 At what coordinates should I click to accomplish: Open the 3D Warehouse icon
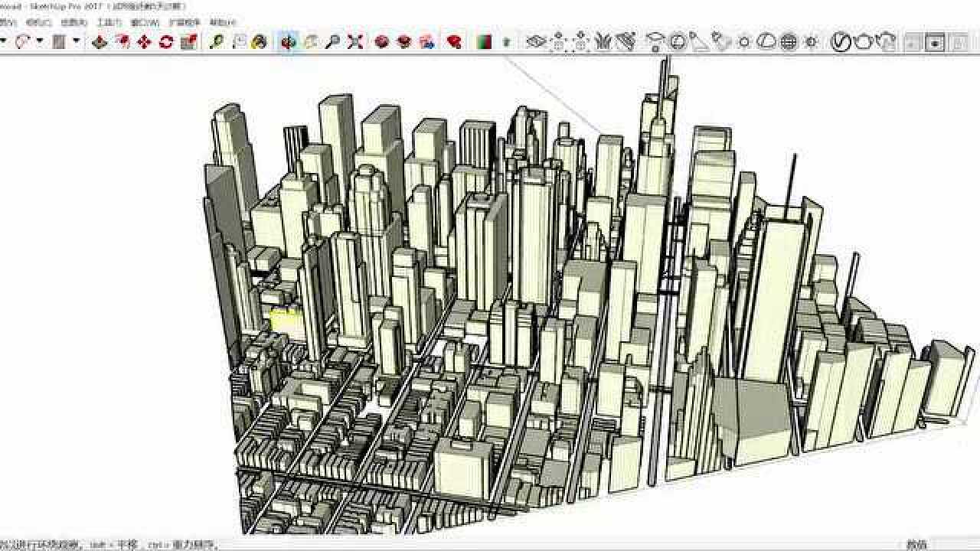[x=382, y=42]
